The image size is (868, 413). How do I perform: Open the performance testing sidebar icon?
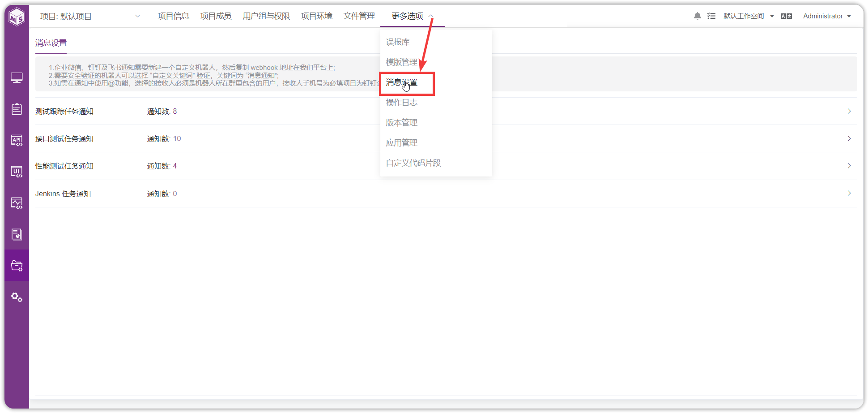17,203
